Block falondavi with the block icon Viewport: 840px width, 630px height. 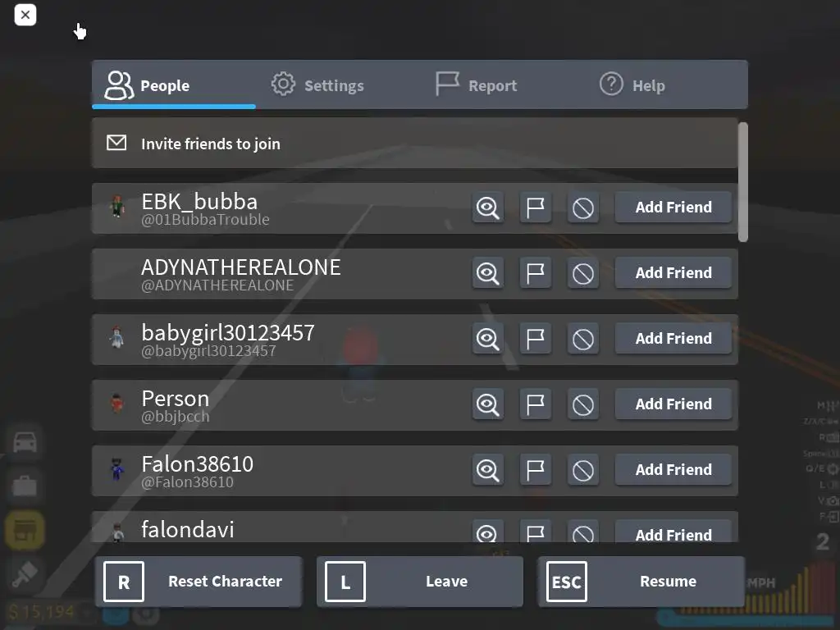pyautogui.click(x=583, y=532)
